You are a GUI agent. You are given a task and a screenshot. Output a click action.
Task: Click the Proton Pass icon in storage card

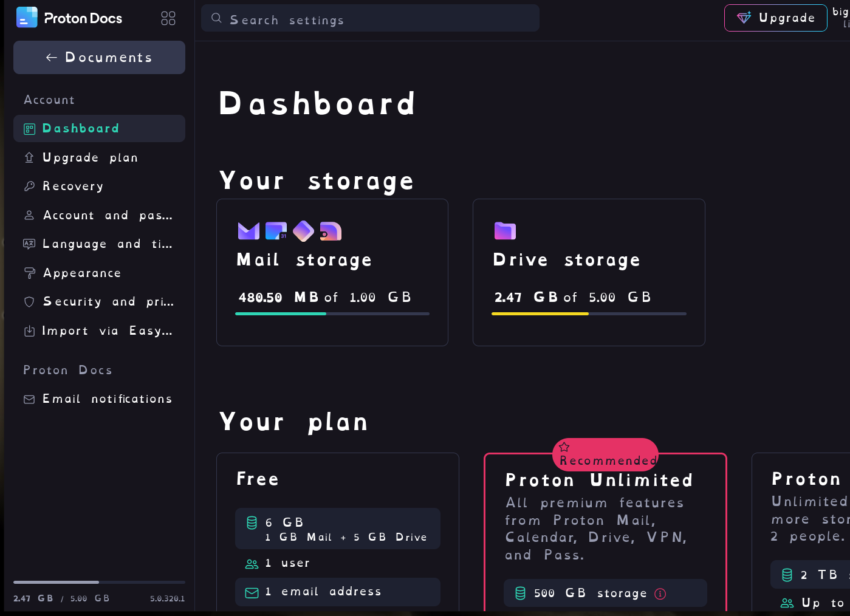click(x=303, y=231)
